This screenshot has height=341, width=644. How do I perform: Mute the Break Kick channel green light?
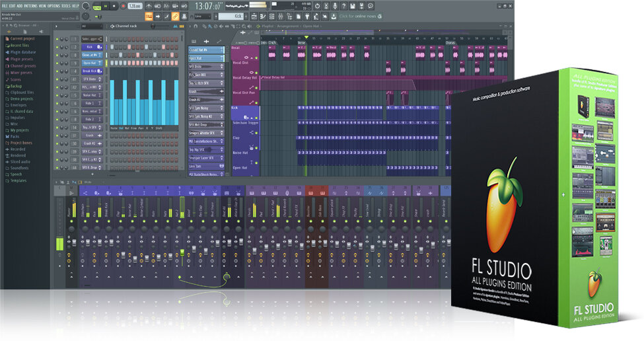57,71
